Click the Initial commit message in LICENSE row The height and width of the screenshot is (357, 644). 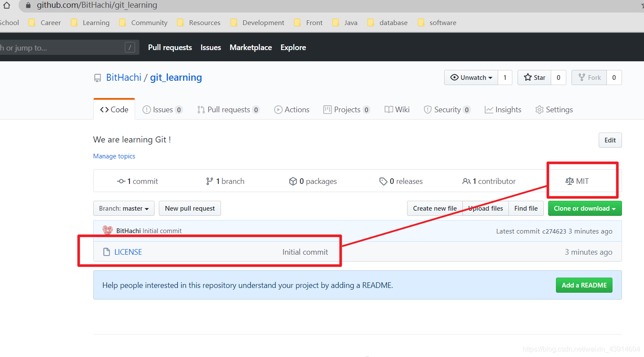click(305, 252)
